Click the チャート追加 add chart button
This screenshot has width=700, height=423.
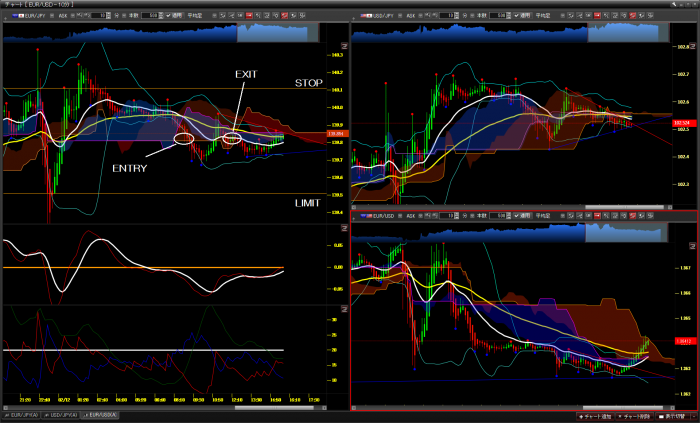click(595, 416)
